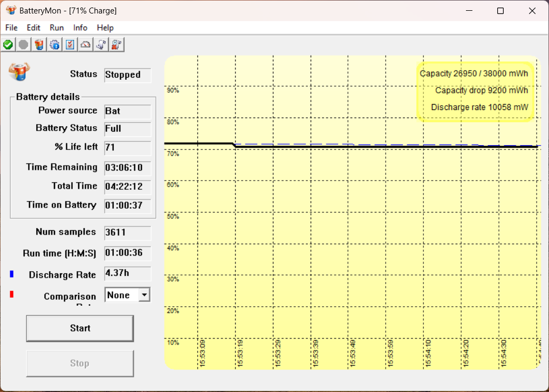
Task: Open the Info menu
Action: 80,27
